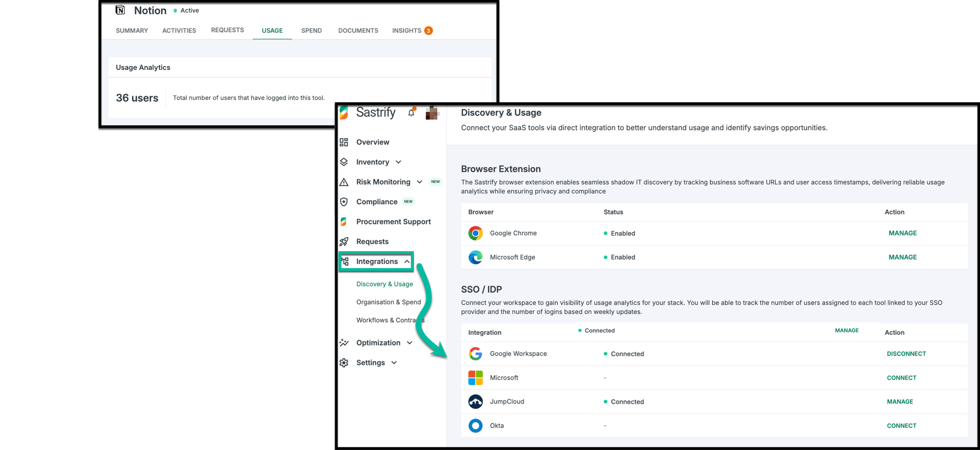980x450 pixels.
Task: Open Overview in the Sastrify sidebar
Action: [x=373, y=142]
